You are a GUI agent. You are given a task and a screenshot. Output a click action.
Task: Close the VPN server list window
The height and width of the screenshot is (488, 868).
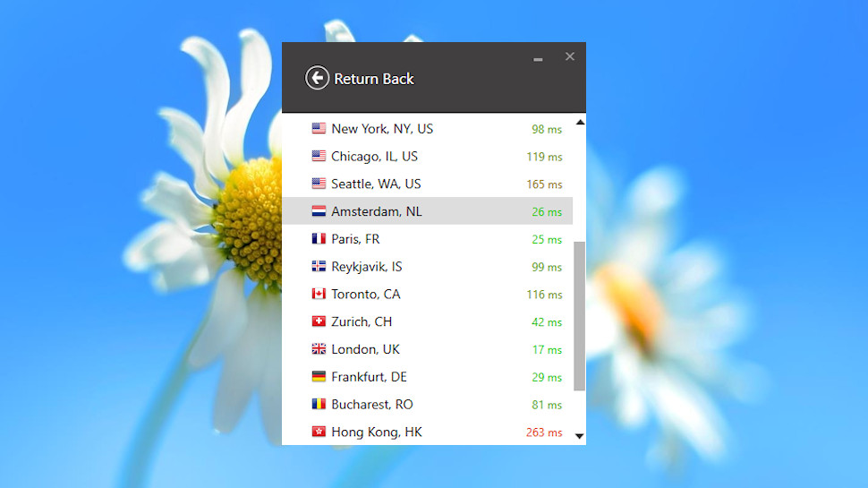(x=570, y=56)
